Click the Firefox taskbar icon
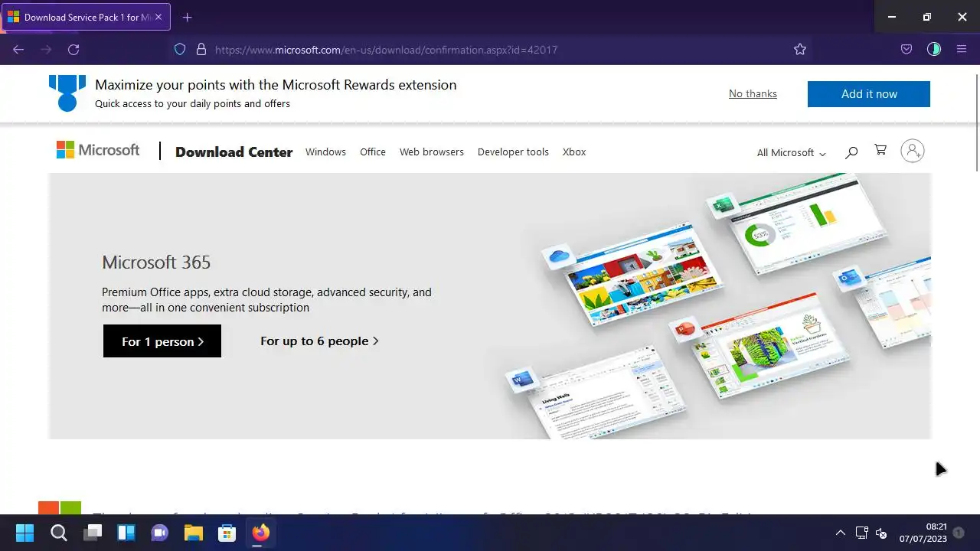Screen dimensions: 980x551 [x=260, y=533]
